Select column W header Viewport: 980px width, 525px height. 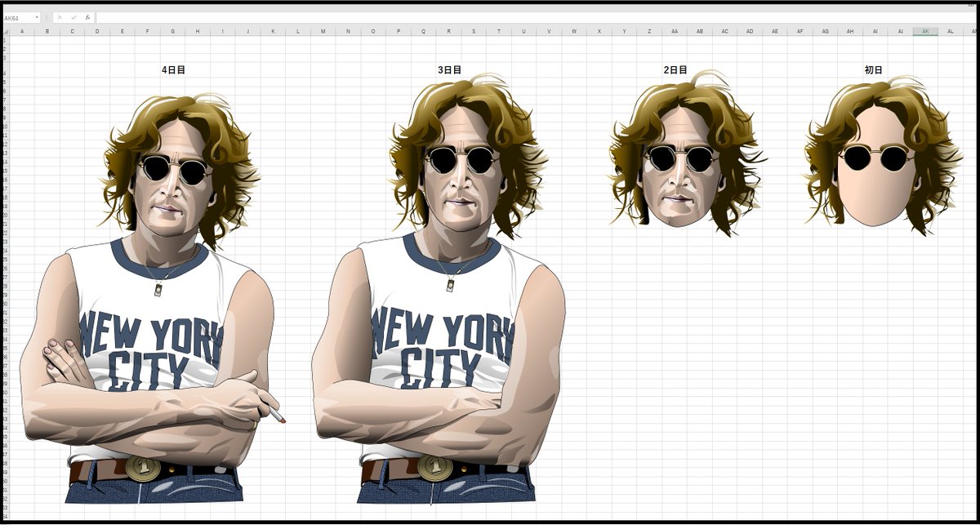coord(574,32)
